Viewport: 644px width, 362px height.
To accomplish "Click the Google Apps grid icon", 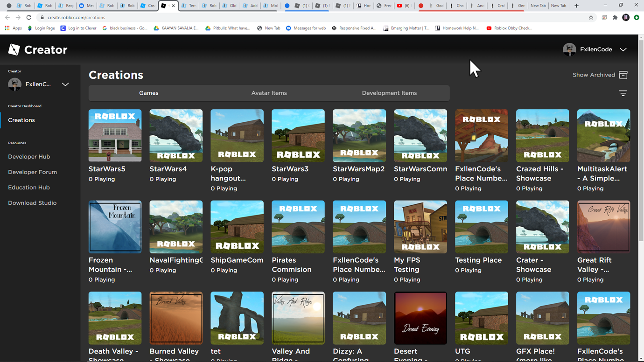I will click(x=7, y=28).
